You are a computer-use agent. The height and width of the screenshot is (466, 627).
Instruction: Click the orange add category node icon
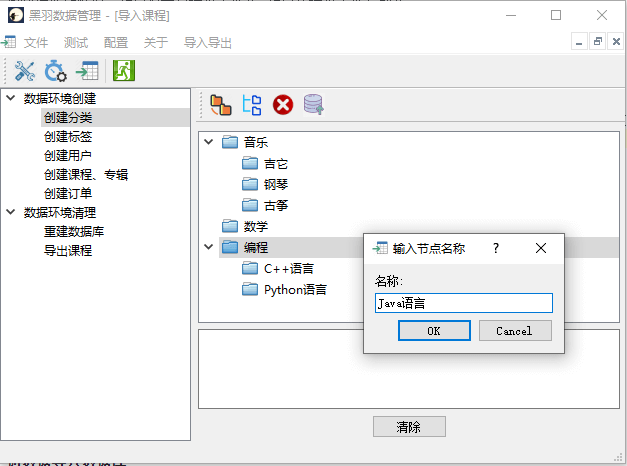(x=221, y=105)
